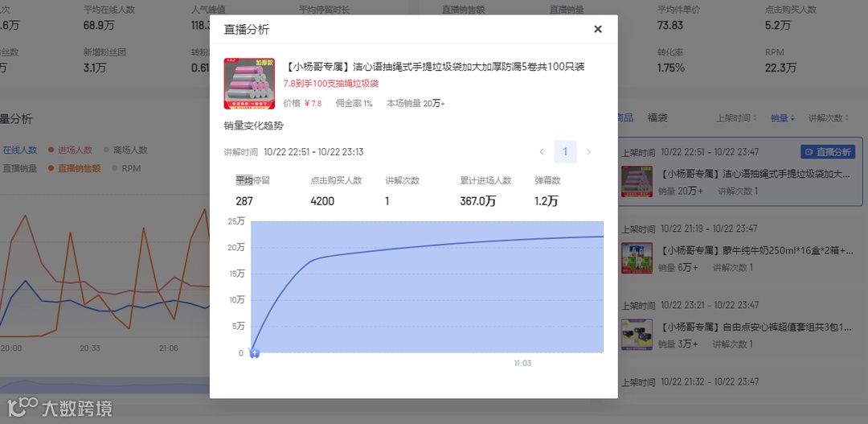Click the chart start marker at origin
This screenshot has height=424, width=868.
254,353
